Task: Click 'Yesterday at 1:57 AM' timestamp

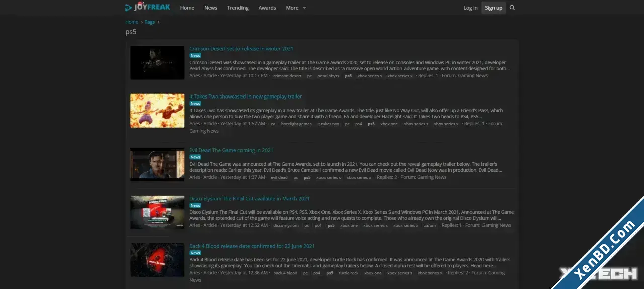Action: coord(243,124)
